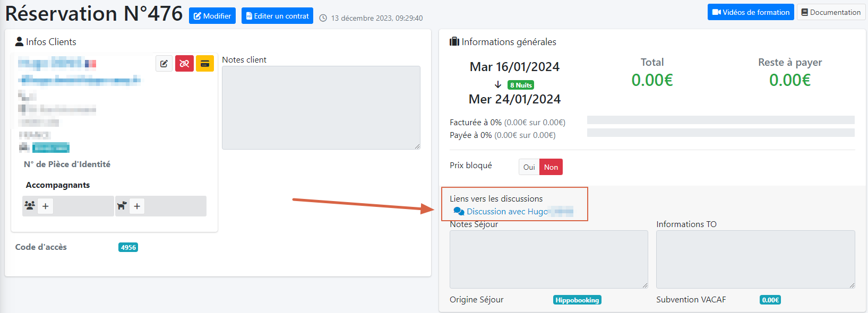This screenshot has height=313, width=868.
Task: Open the Modifier reservation button
Action: (x=212, y=16)
